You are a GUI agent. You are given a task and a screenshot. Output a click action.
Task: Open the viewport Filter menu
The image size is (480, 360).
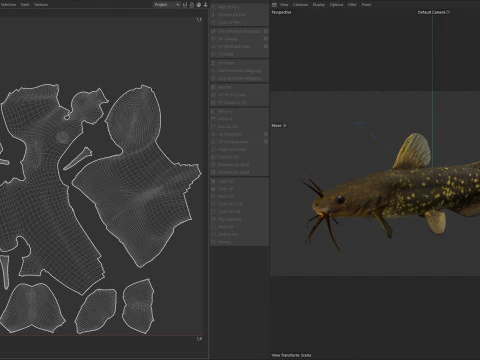pyautogui.click(x=352, y=5)
